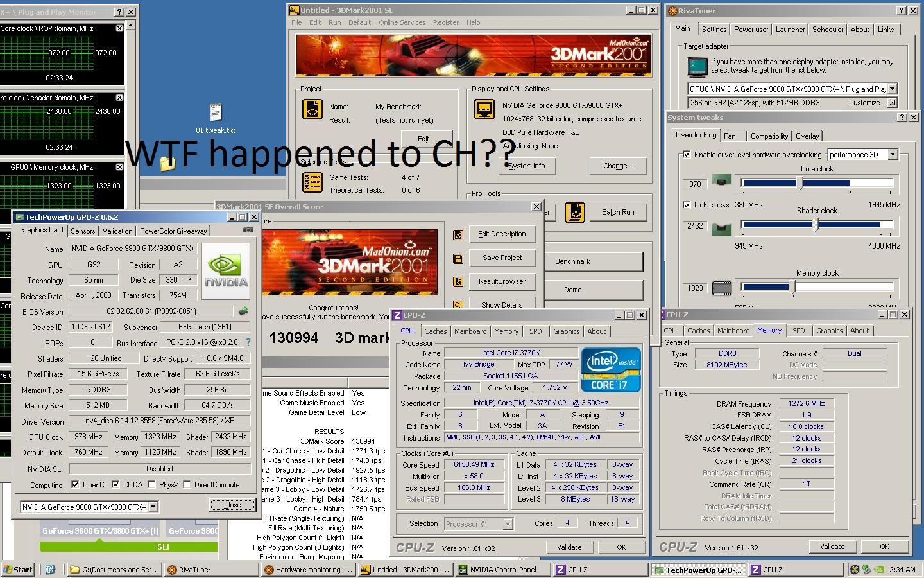Click the Close button in GPU-Z
The image size is (924, 578).
232,505
